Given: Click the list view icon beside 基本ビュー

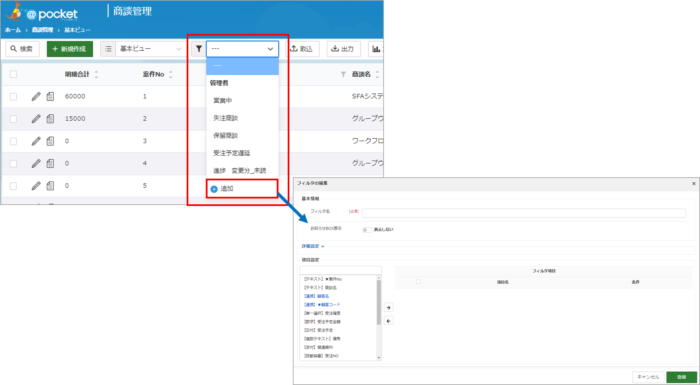Looking at the screenshot, I should 108,49.
